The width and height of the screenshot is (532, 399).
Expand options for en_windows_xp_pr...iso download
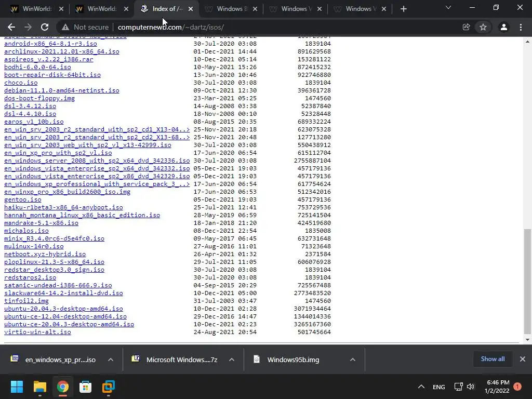coord(111,360)
